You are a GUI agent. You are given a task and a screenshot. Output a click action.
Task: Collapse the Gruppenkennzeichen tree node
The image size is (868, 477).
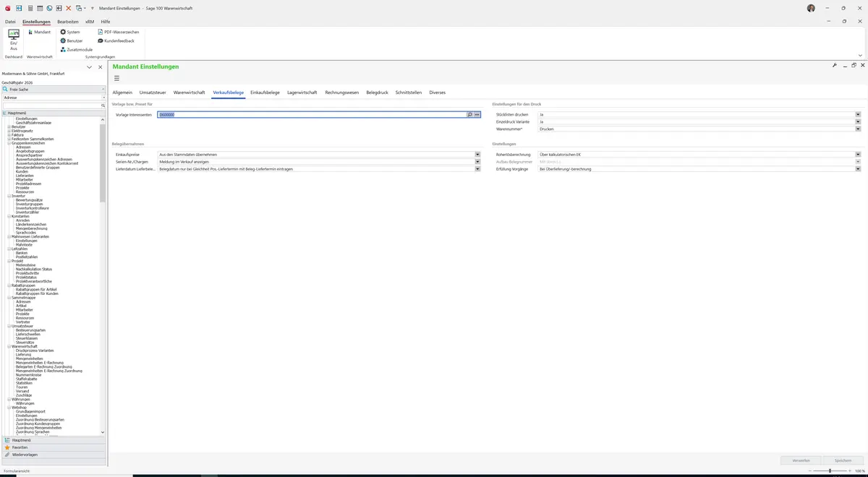pyautogui.click(x=9, y=143)
